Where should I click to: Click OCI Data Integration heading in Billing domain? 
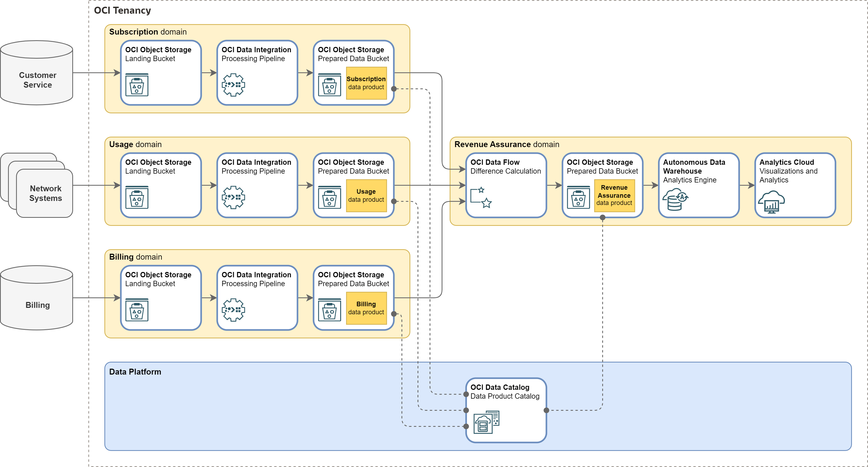(x=256, y=275)
